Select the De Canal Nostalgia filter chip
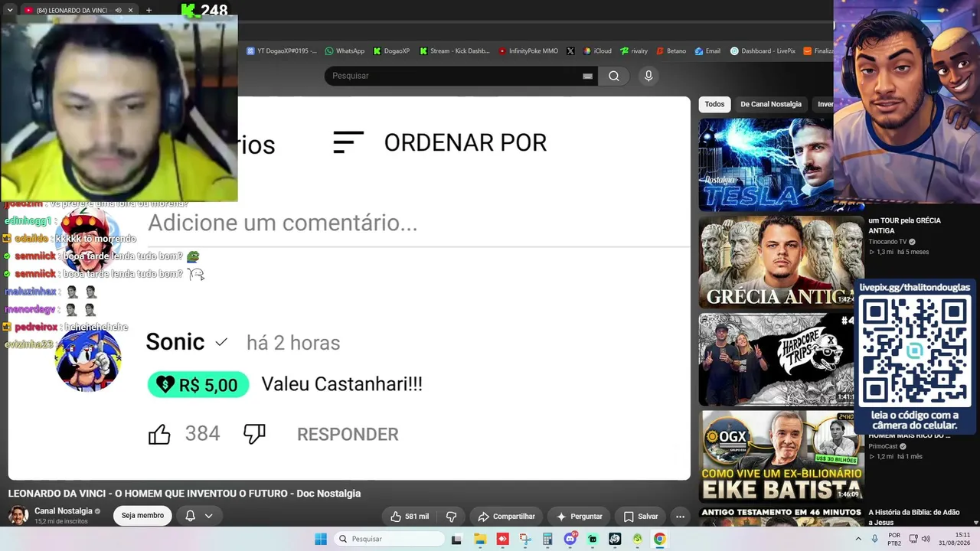Screen dimensions: 980x551 (x=771, y=104)
